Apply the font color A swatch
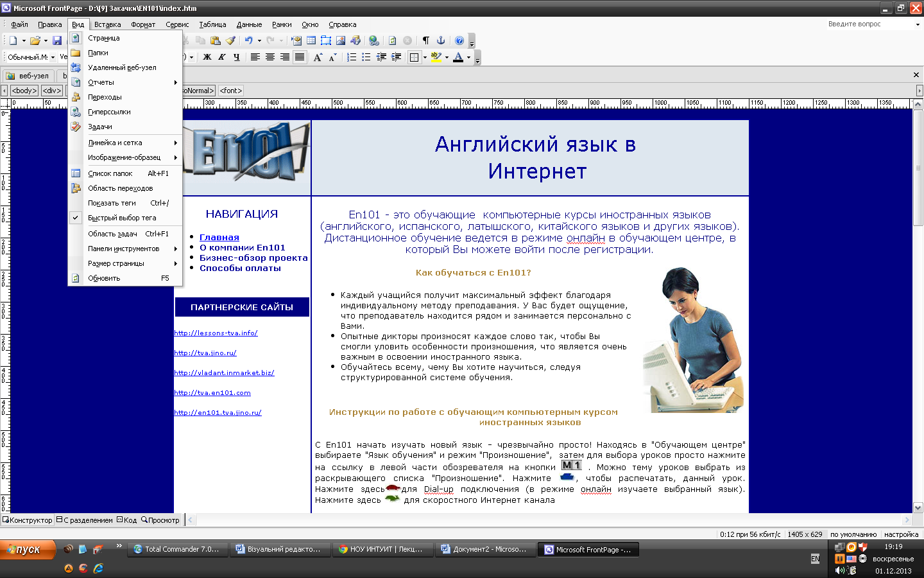This screenshot has width=924, height=578. point(458,57)
